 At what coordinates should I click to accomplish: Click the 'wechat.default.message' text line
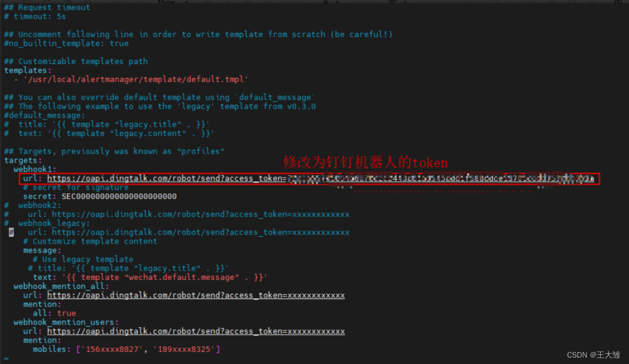coord(150,277)
